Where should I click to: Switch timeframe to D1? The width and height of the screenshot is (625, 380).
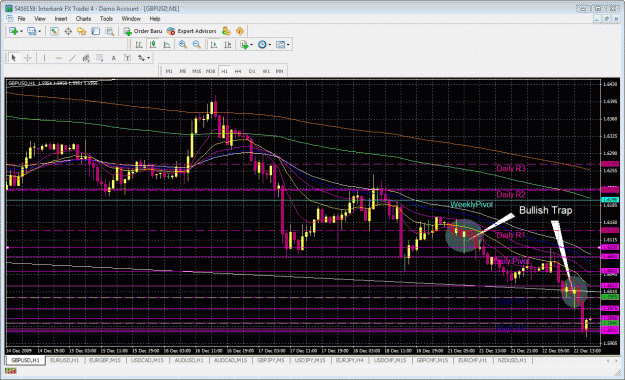tap(252, 71)
